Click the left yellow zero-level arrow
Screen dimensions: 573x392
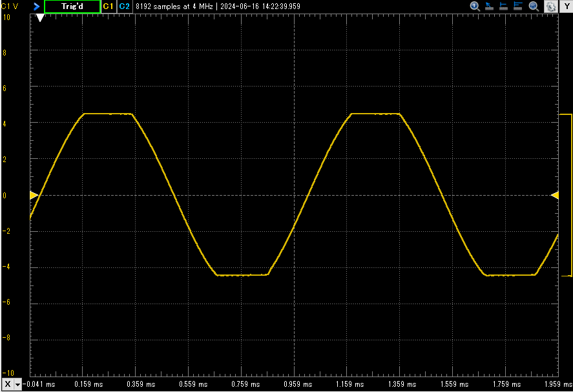[34, 195]
